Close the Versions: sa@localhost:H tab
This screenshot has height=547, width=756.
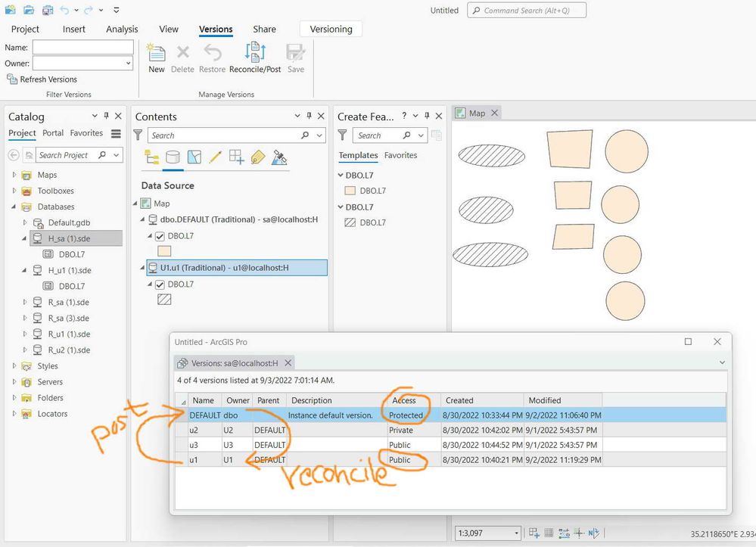click(288, 362)
